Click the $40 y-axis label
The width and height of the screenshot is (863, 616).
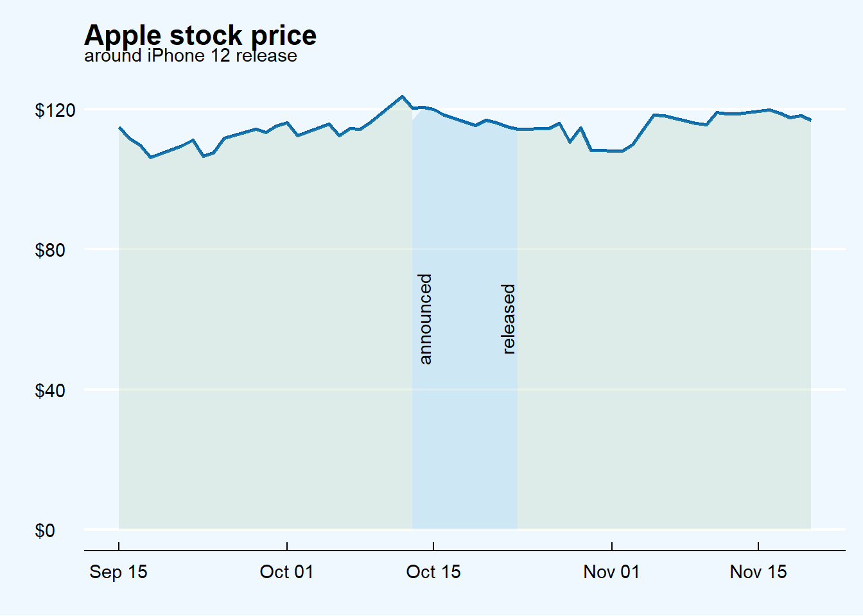coord(50,391)
